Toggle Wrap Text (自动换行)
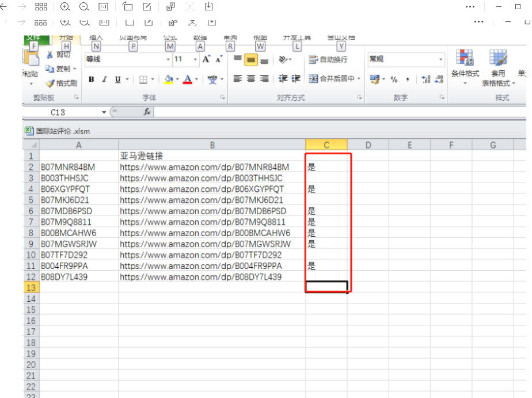 [328, 59]
